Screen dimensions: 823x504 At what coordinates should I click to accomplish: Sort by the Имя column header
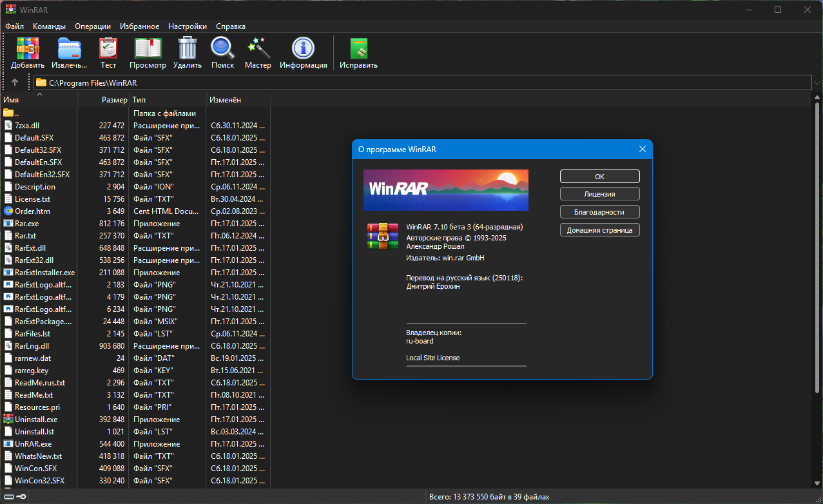coord(39,100)
